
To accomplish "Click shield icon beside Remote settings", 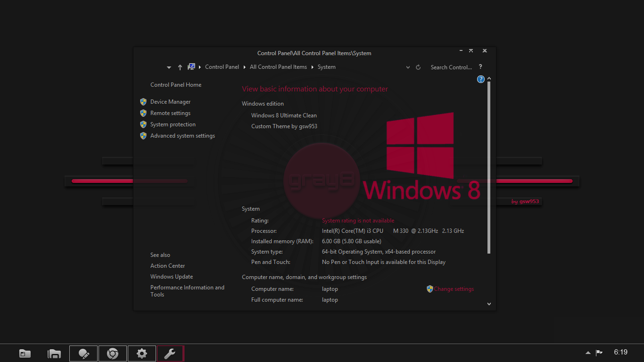I will (x=143, y=113).
